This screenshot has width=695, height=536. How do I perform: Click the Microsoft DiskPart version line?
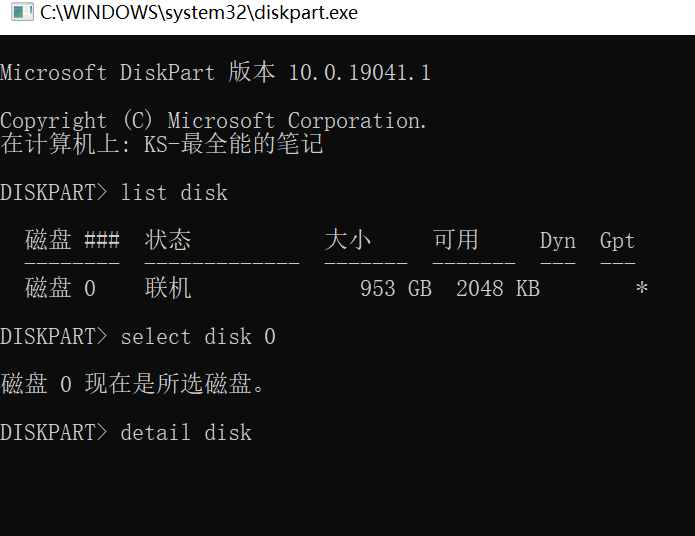tap(215, 72)
